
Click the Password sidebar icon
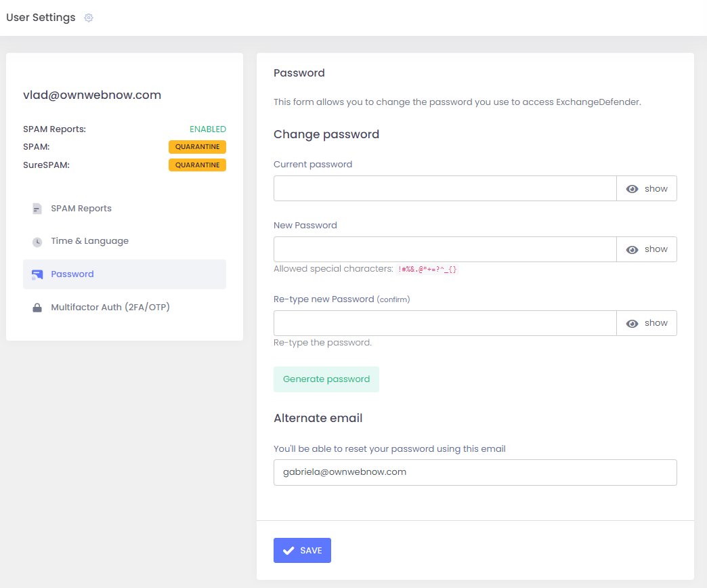point(37,274)
